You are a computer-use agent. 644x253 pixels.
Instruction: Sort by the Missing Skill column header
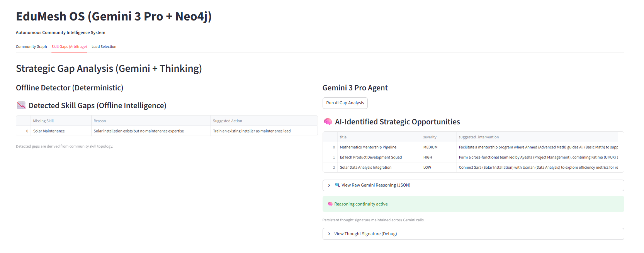[43, 121]
